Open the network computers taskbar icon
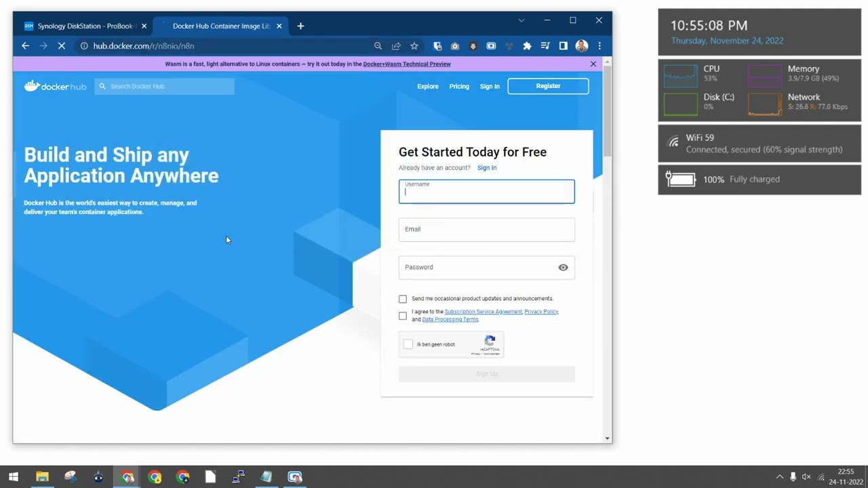The image size is (868, 488). pos(238,476)
